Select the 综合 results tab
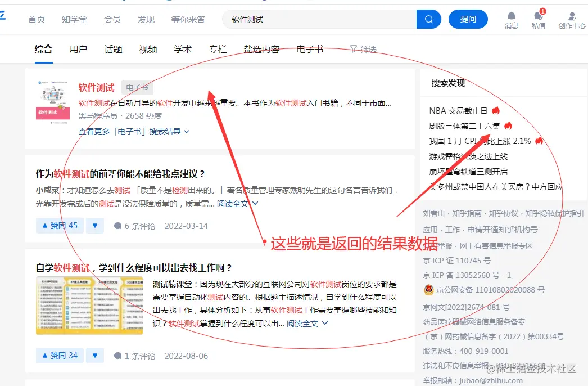 pyautogui.click(x=43, y=49)
